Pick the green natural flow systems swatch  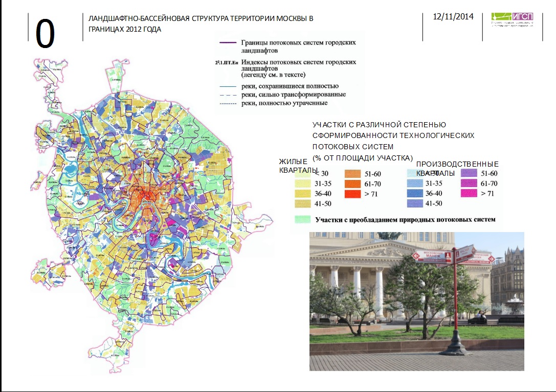click(302, 219)
